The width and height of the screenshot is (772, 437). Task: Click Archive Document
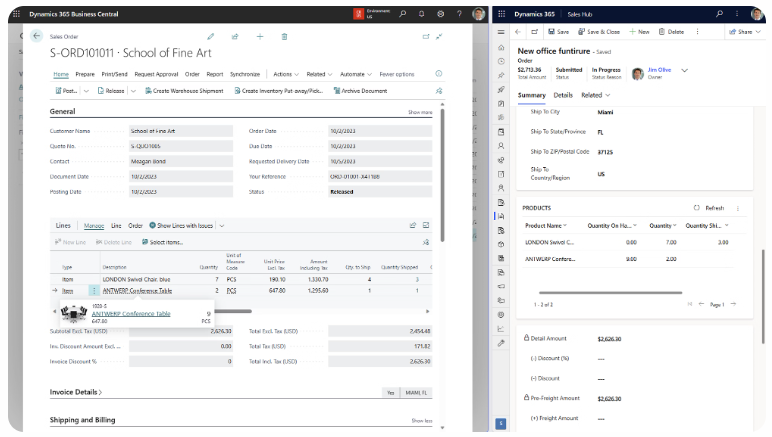(x=360, y=91)
